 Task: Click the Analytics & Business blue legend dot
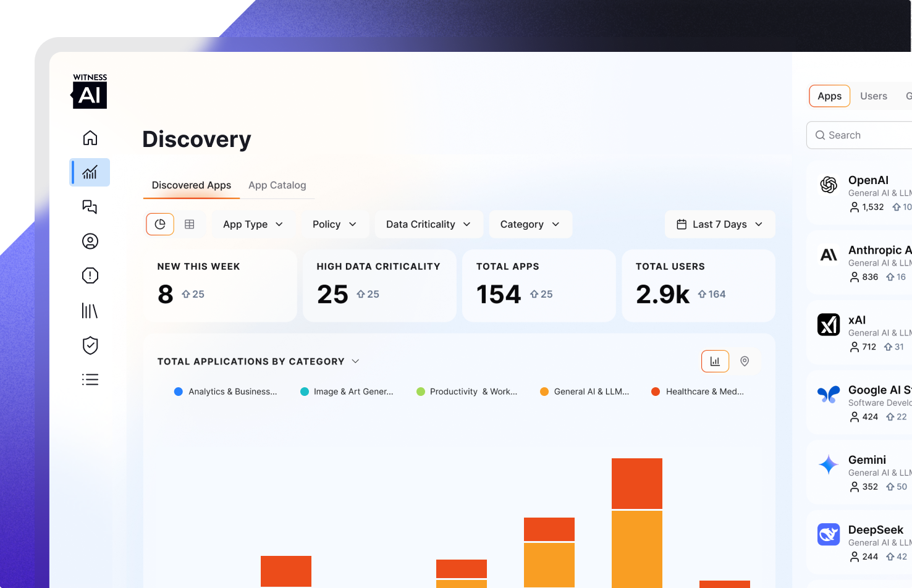[x=179, y=392]
